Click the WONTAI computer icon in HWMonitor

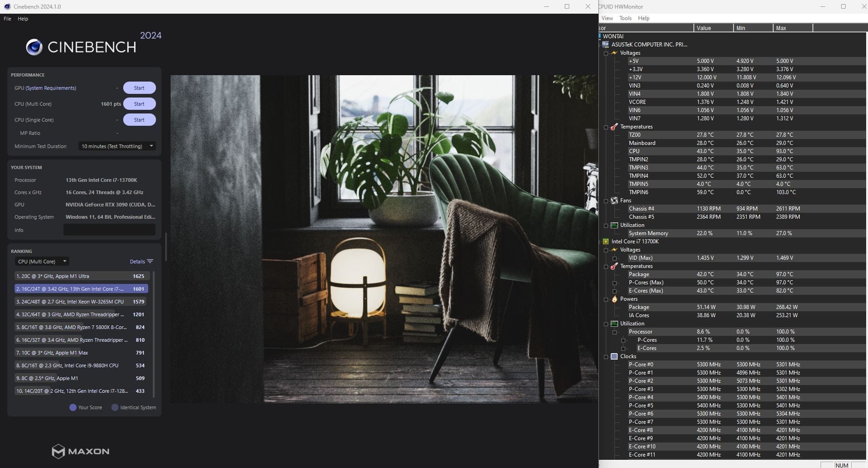[600, 36]
